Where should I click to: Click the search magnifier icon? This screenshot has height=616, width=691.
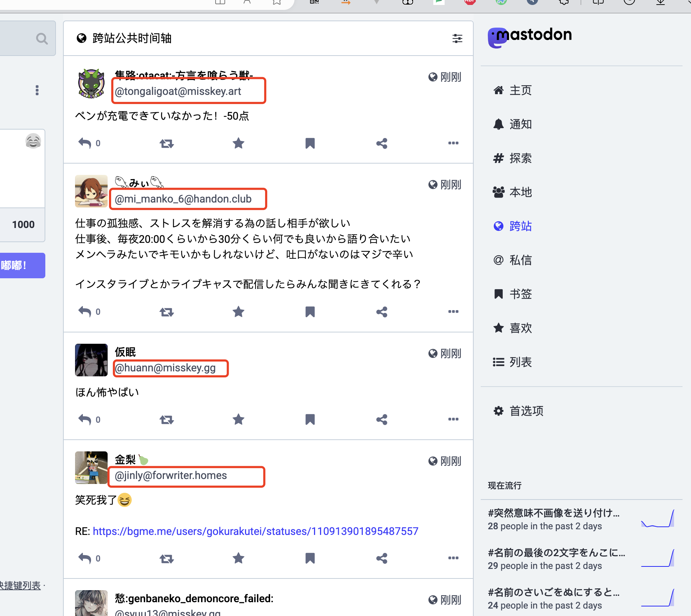point(42,39)
